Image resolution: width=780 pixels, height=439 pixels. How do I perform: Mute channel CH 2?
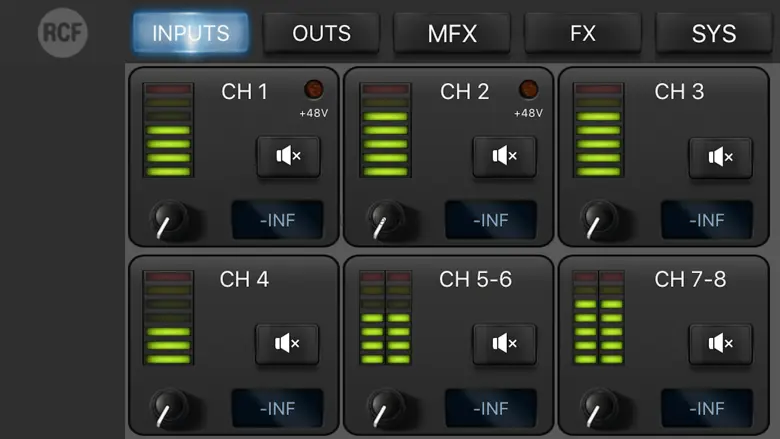pyautogui.click(x=504, y=157)
